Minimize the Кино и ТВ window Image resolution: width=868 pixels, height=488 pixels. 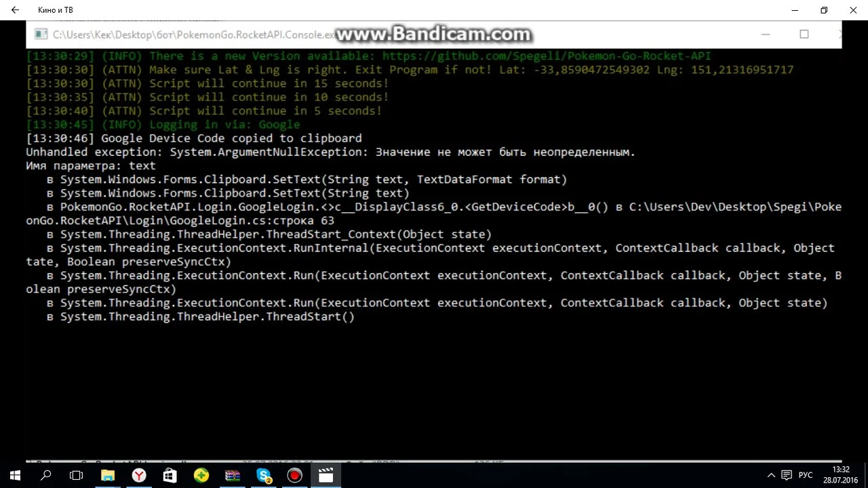[x=795, y=10]
